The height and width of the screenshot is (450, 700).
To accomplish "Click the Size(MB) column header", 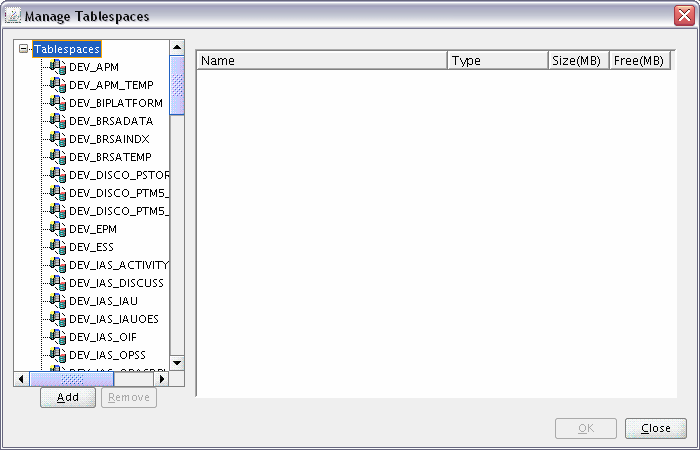I will point(579,60).
